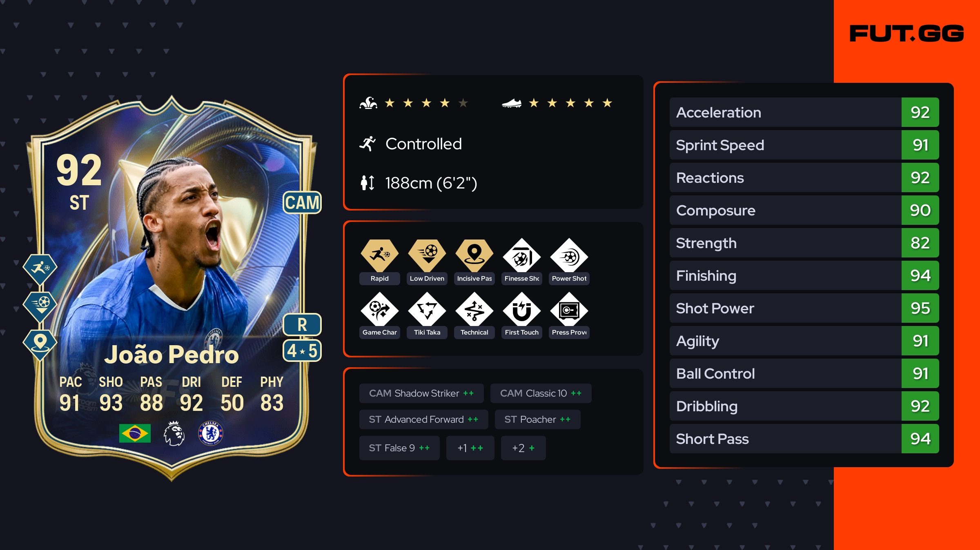The image size is (980, 550).
Task: Click the ST Poacher role tag
Action: coord(537,419)
